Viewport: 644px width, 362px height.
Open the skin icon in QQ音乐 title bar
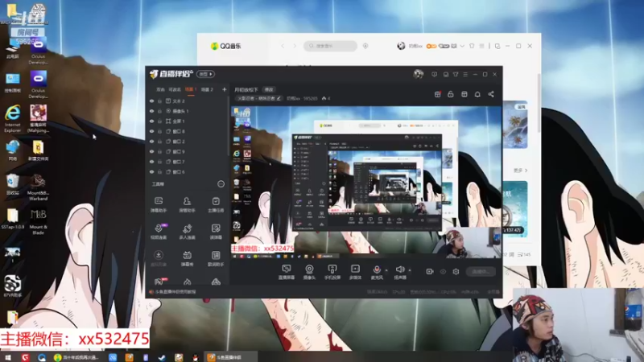point(472,46)
